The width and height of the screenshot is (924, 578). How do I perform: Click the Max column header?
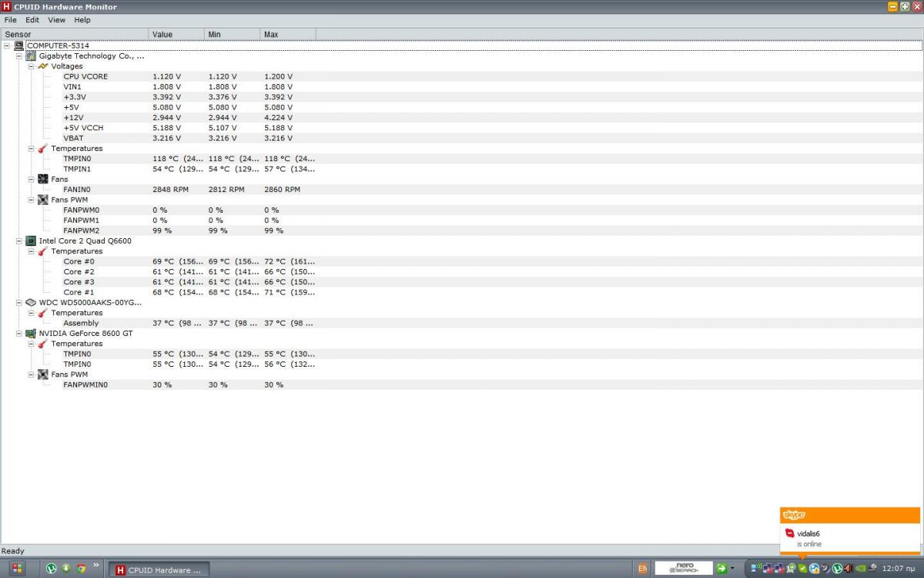288,35
